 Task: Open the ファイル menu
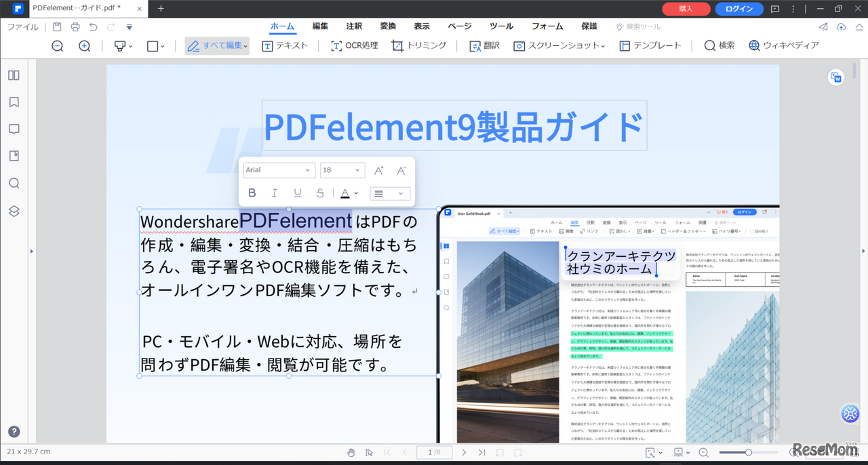tap(22, 26)
